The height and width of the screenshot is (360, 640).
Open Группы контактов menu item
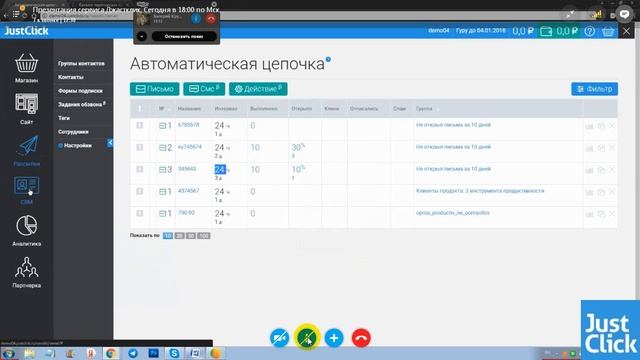tap(81, 63)
